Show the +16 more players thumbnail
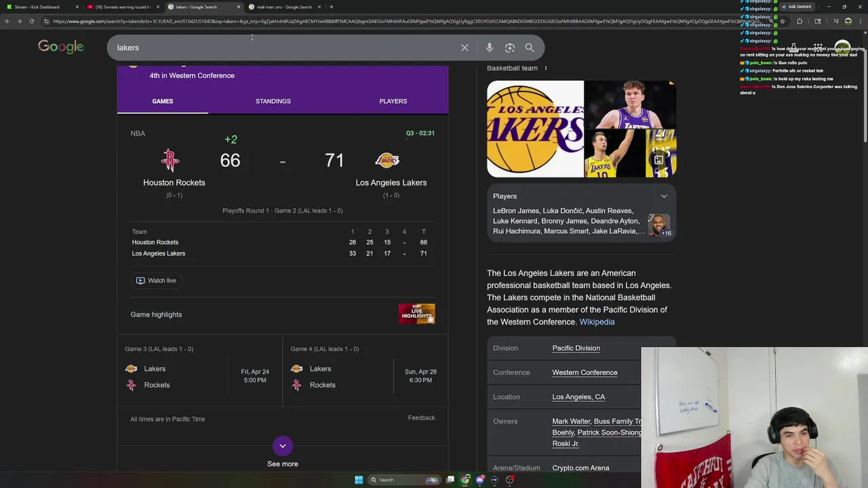 [x=659, y=224]
